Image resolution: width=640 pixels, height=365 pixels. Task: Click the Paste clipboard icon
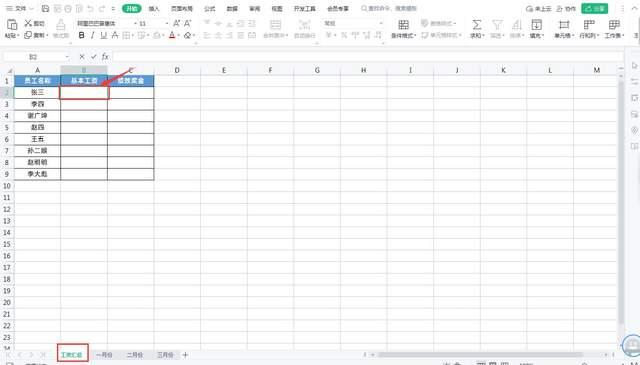click(x=11, y=25)
